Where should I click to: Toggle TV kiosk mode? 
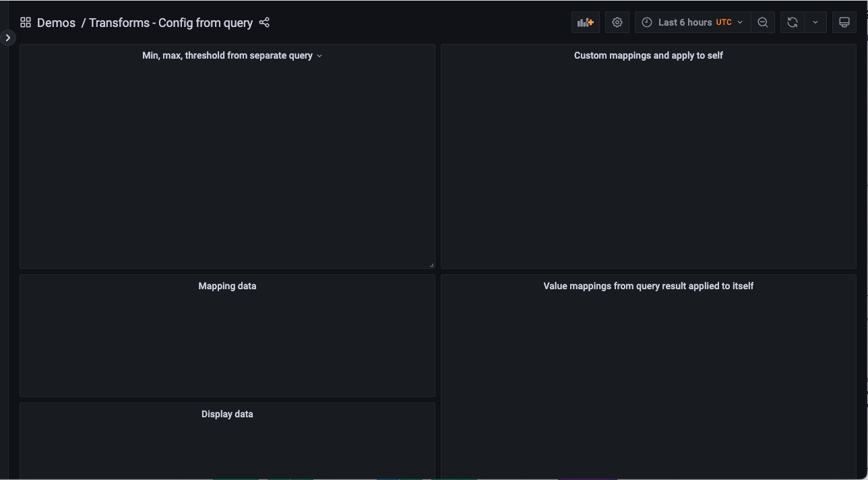(844, 22)
